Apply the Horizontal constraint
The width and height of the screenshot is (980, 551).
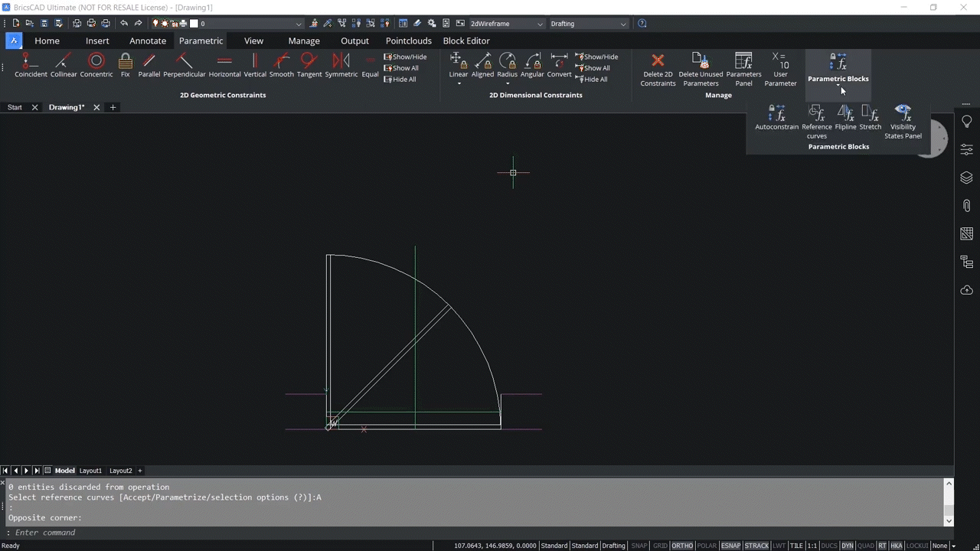pos(224,65)
